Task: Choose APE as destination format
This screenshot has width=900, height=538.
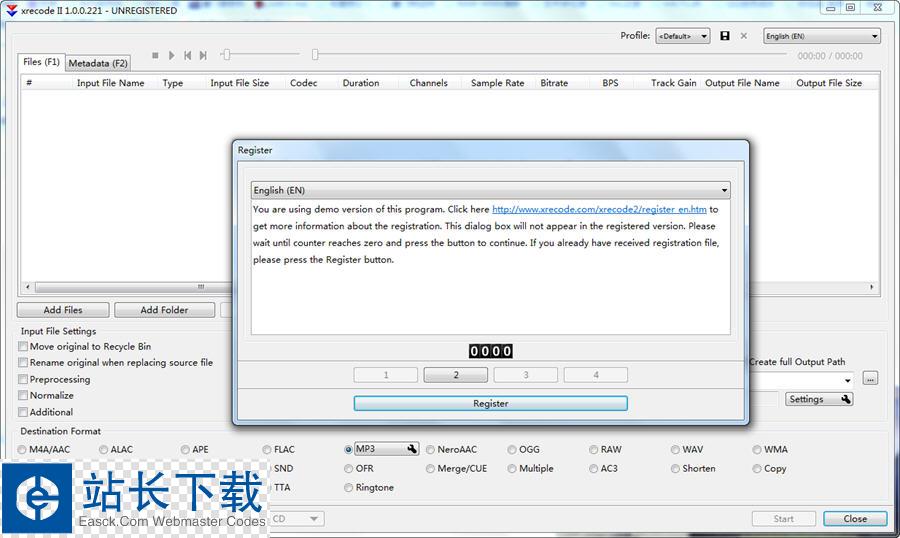Action: (x=185, y=450)
